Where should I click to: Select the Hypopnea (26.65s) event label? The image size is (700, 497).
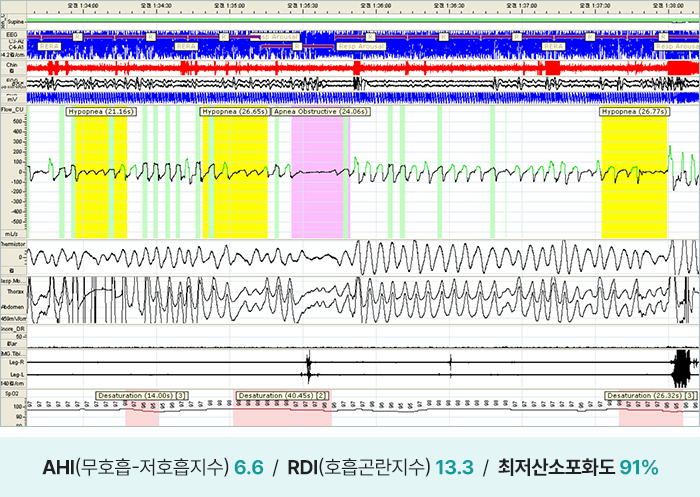click(235, 112)
